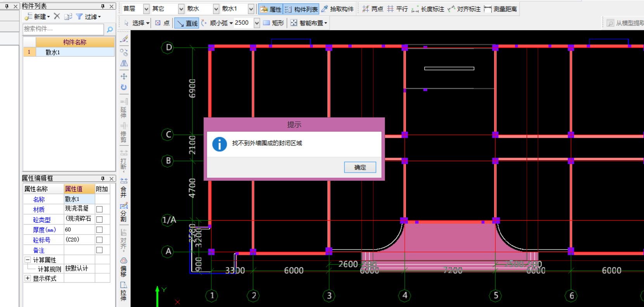Tick the 附加 checkbox for 厚度(mm)
Screen dimensions: 644x307
(100, 230)
